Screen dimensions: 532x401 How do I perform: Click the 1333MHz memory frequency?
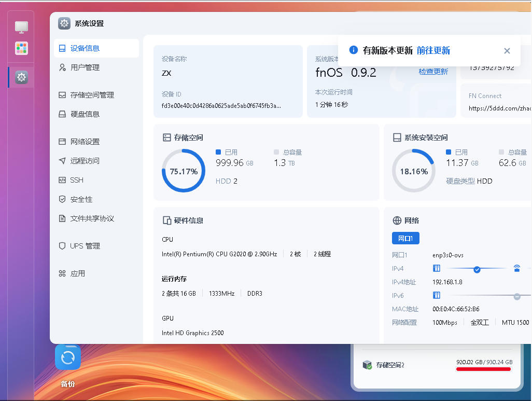coord(221,294)
